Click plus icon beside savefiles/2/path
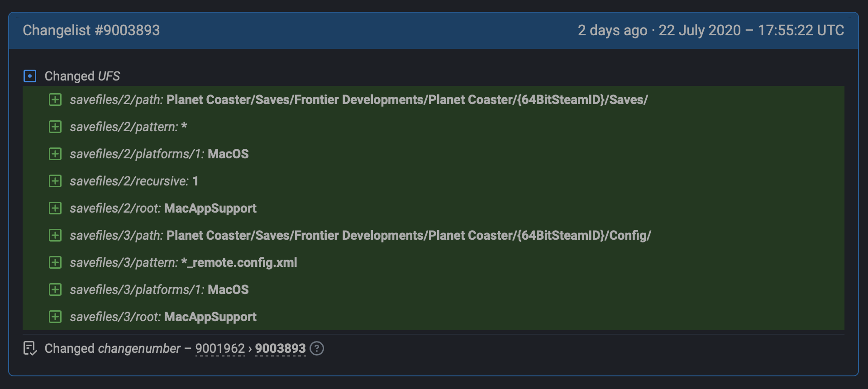Image resolution: width=868 pixels, height=389 pixels. (x=55, y=100)
